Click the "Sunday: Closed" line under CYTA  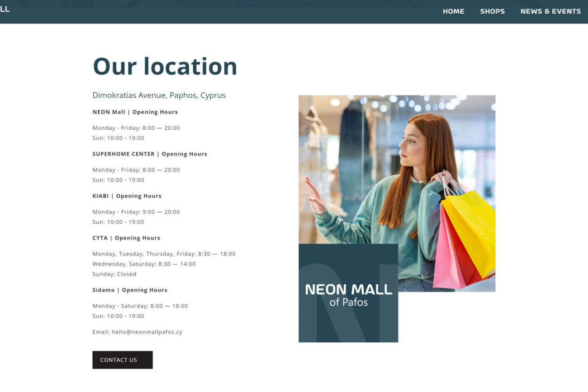coord(114,274)
